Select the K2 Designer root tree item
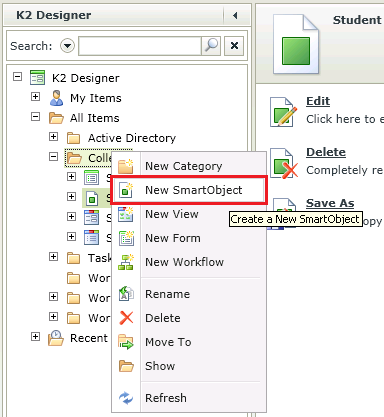The image size is (384, 417). 86,78
